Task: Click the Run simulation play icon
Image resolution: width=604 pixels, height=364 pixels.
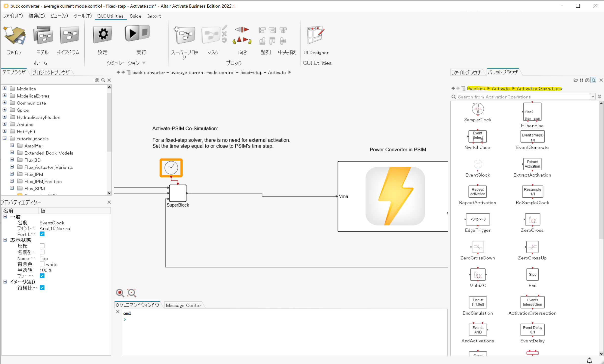Action: (132, 33)
